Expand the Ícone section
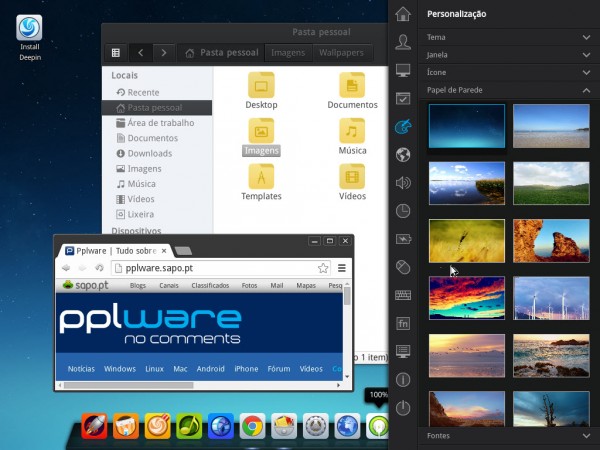This screenshot has height=450, width=600. pos(509,72)
